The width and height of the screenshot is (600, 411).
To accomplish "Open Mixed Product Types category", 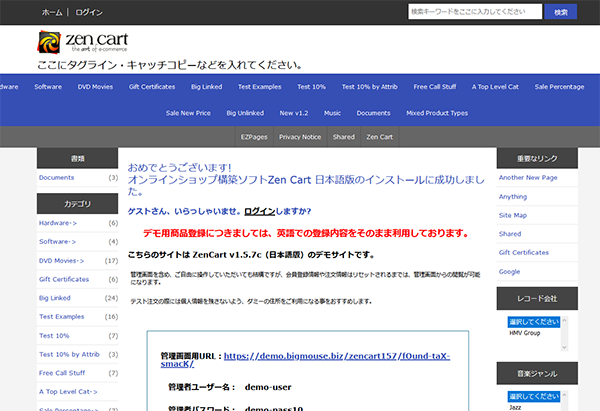I will pos(437,113).
